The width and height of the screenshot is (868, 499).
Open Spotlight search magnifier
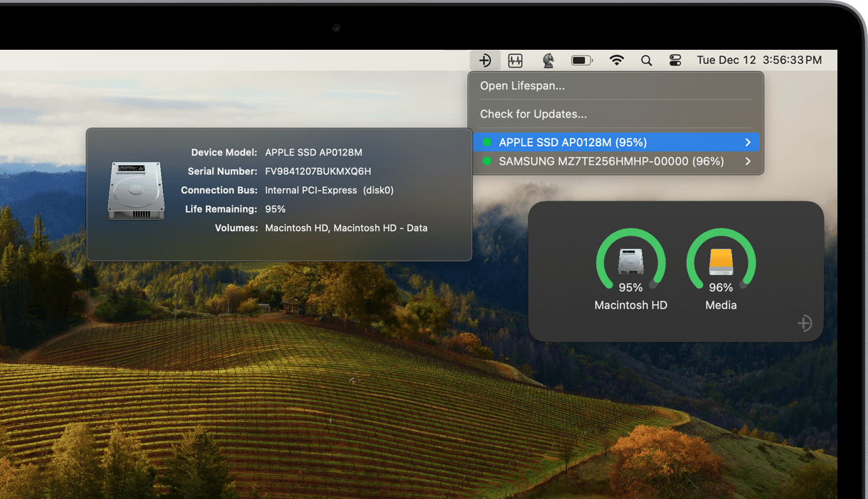pyautogui.click(x=646, y=60)
